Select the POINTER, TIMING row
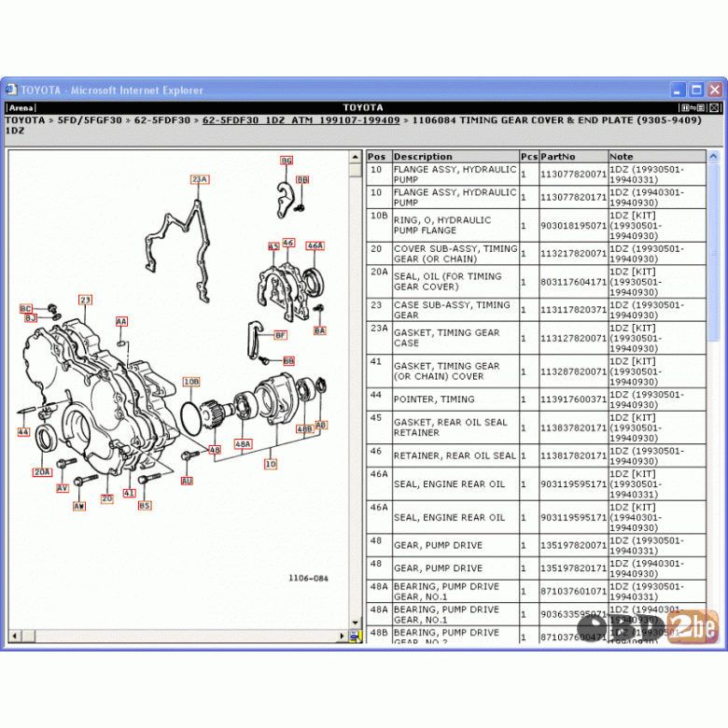The image size is (728, 728). 537,399
